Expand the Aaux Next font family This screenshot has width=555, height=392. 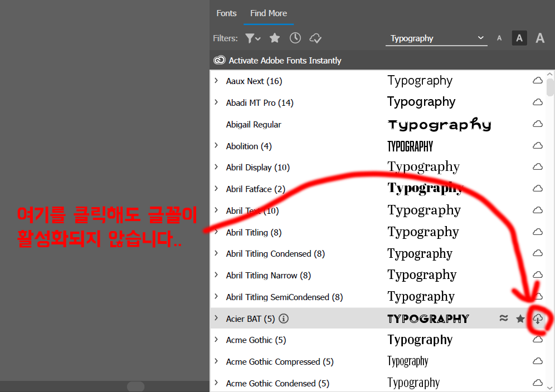pyautogui.click(x=216, y=81)
